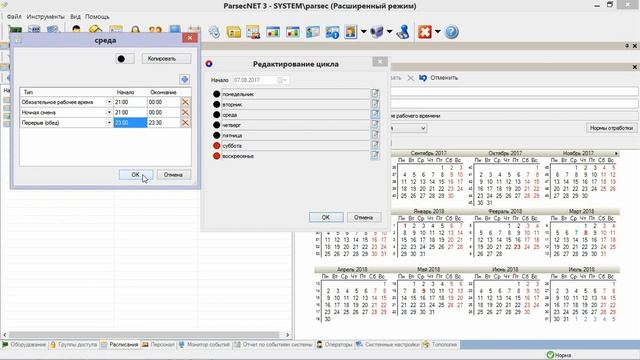Click the blue plus add-interval icon
Viewport: 640px width, 360px height.
[x=184, y=79]
